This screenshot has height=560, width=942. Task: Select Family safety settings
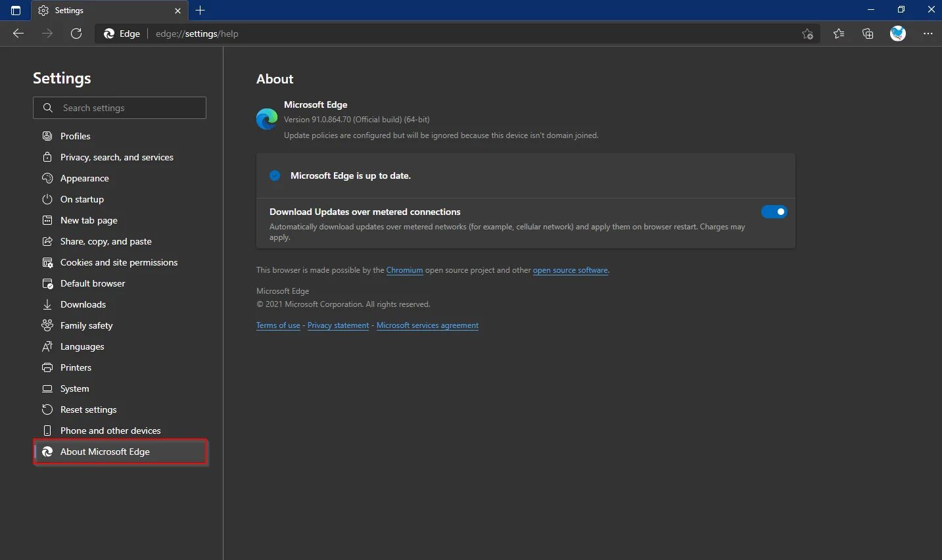click(120, 325)
